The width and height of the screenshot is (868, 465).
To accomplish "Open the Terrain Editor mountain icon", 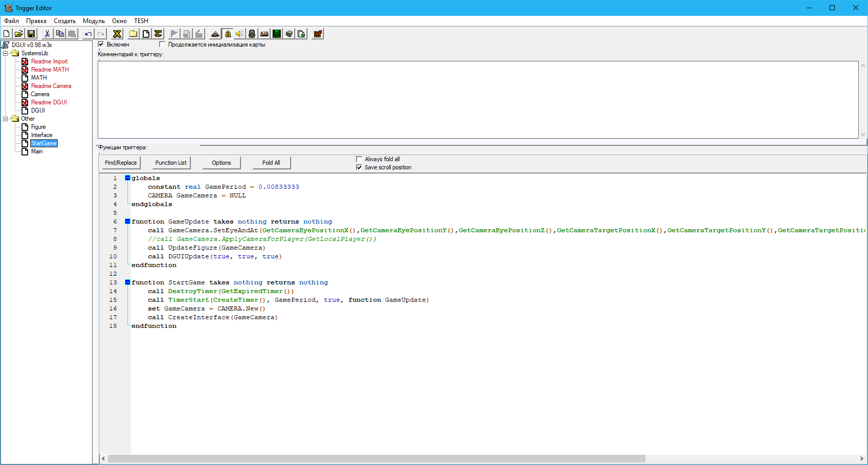I will click(215, 34).
